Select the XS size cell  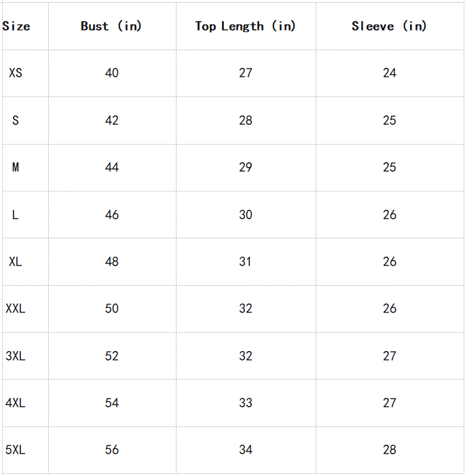point(16,73)
